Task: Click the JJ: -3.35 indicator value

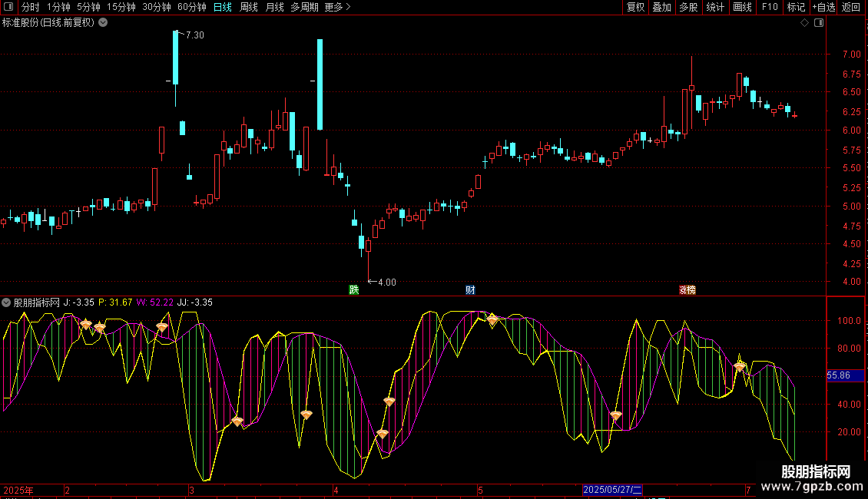Action: tap(195, 302)
